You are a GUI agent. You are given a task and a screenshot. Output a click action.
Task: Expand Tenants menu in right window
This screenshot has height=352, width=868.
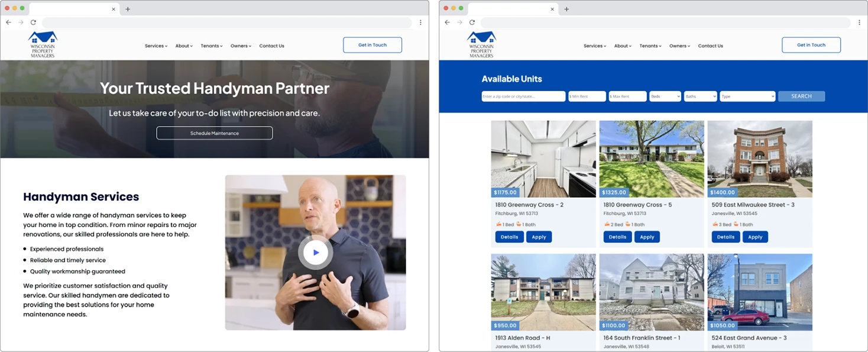(x=650, y=46)
